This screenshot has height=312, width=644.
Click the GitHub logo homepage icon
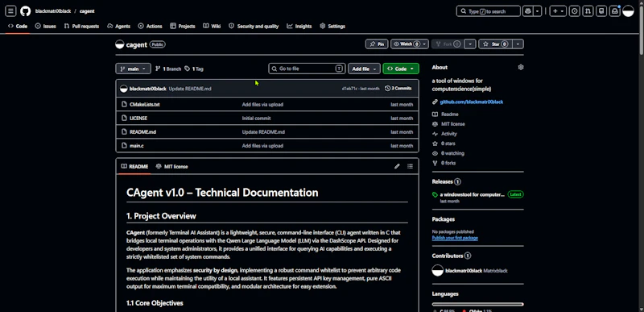point(26,11)
